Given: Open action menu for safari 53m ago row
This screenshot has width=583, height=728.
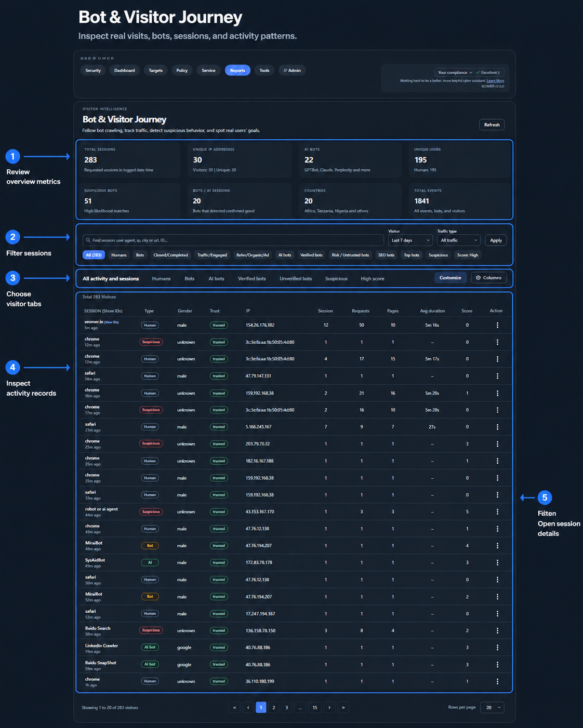Looking at the screenshot, I should coord(497,614).
